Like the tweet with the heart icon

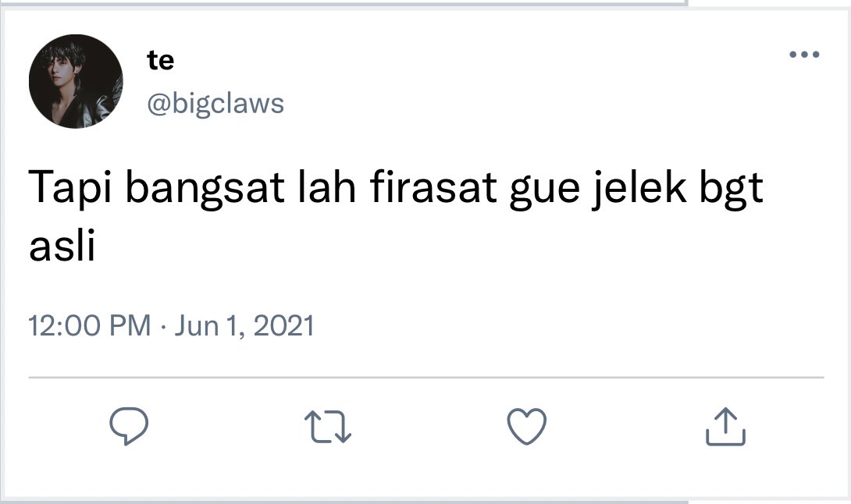click(x=526, y=427)
